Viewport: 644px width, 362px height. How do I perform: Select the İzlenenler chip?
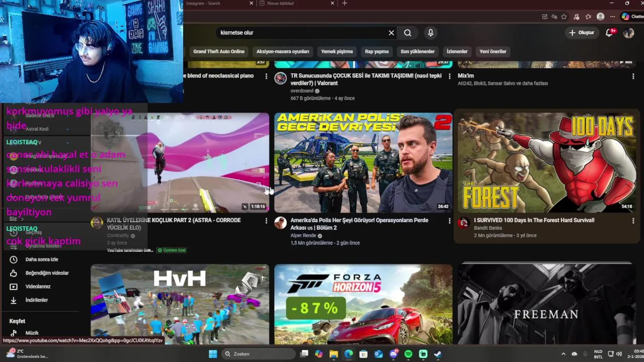coord(457,51)
